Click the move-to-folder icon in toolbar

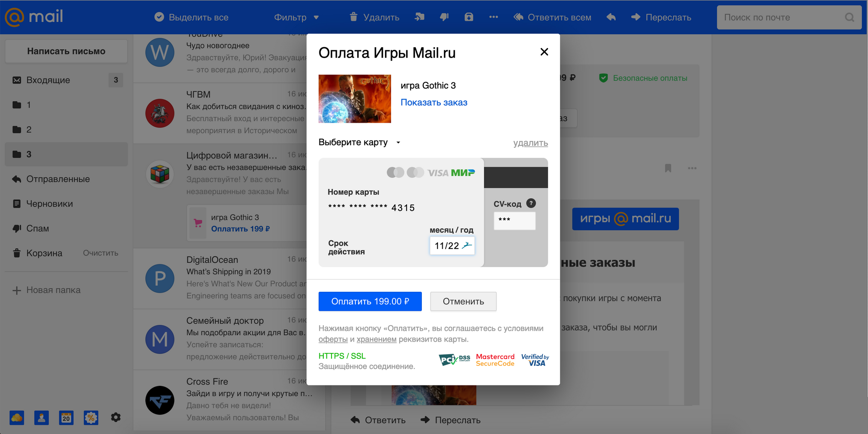(x=419, y=17)
